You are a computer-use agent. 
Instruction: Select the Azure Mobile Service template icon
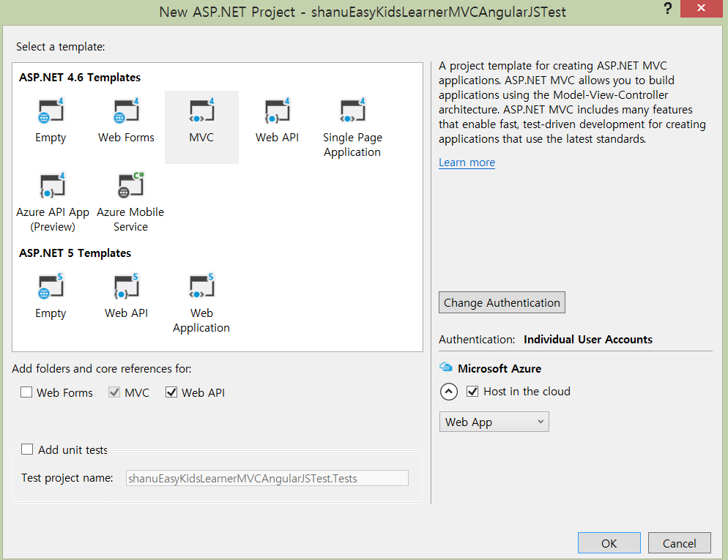pyautogui.click(x=131, y=186)
